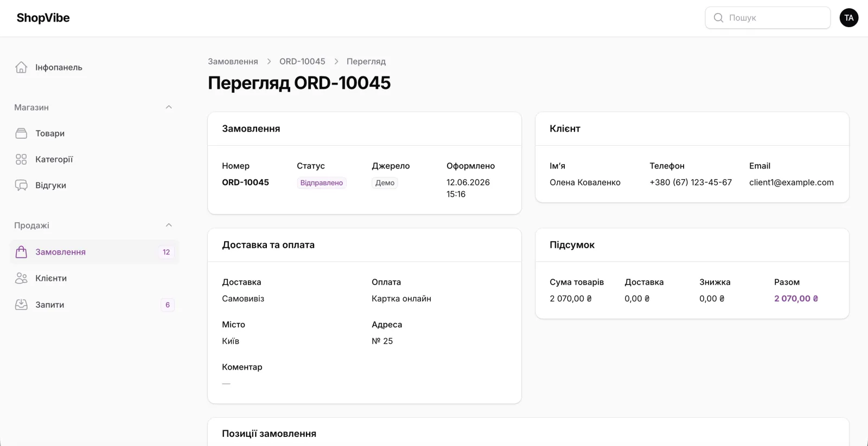Click the Відгуки chat bubble icon

click(x=21, y=185)
